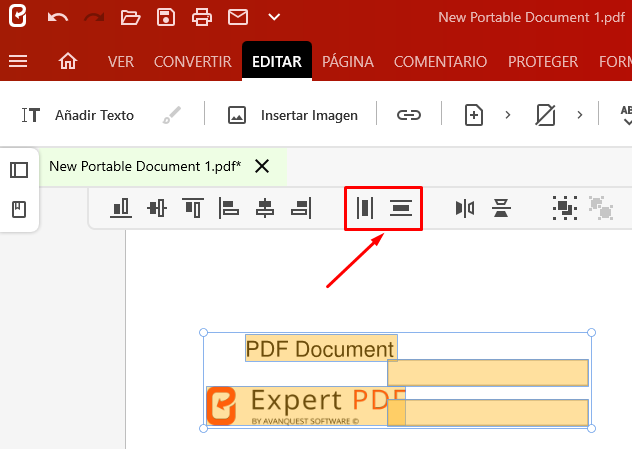Print the document with the printer icon
Viewport: 632px width, 449px height.
(202, 17)
